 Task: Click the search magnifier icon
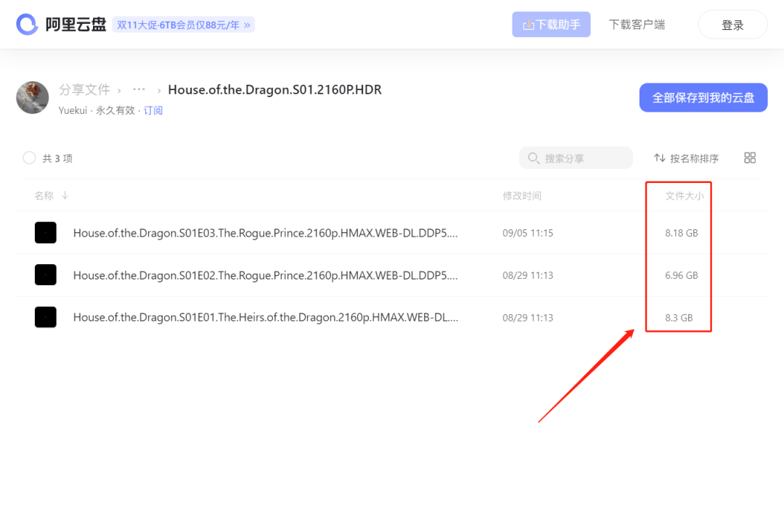534,158
